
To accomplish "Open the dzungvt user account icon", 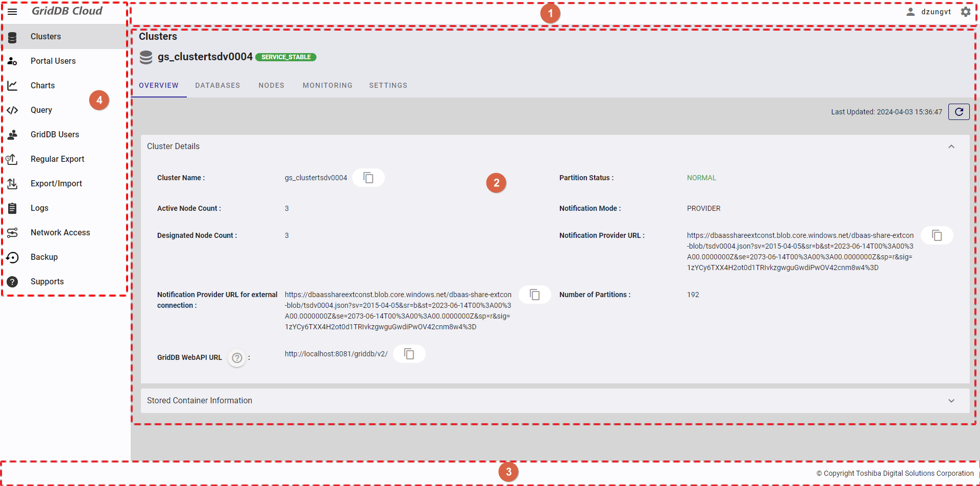I will (910, 12).
